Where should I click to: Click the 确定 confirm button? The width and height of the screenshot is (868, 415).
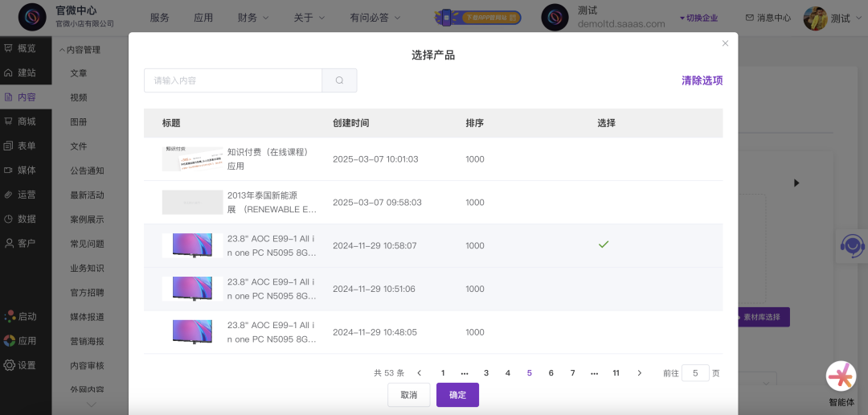tap(457, 395)
